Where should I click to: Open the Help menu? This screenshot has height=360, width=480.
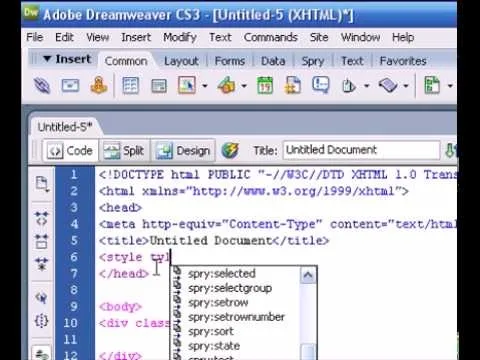(403, 37)
